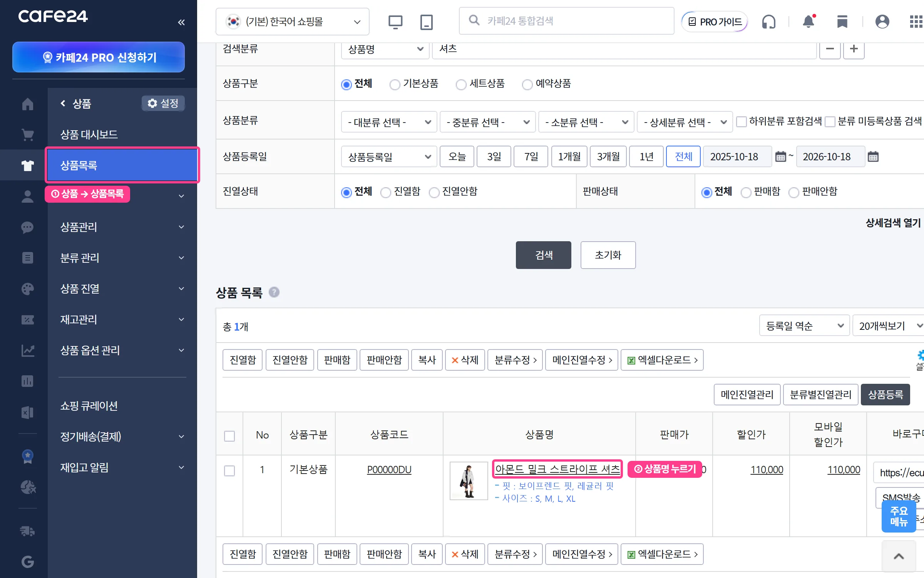
Task: Open the headset customer support icon
Action: tap(768, 22)
